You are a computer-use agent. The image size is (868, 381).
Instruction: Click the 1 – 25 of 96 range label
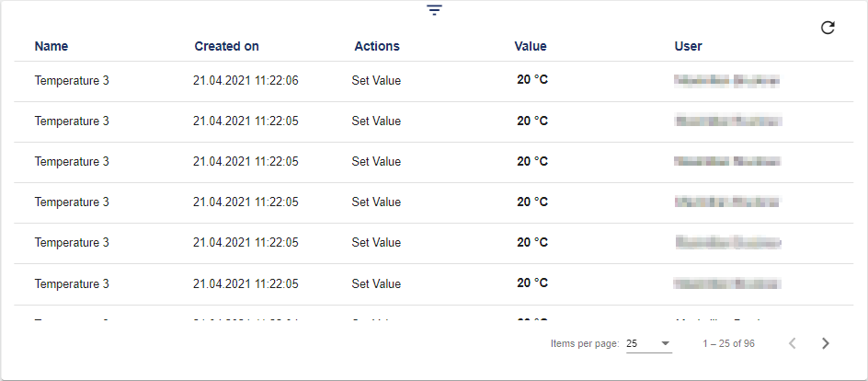coord(728,343)
